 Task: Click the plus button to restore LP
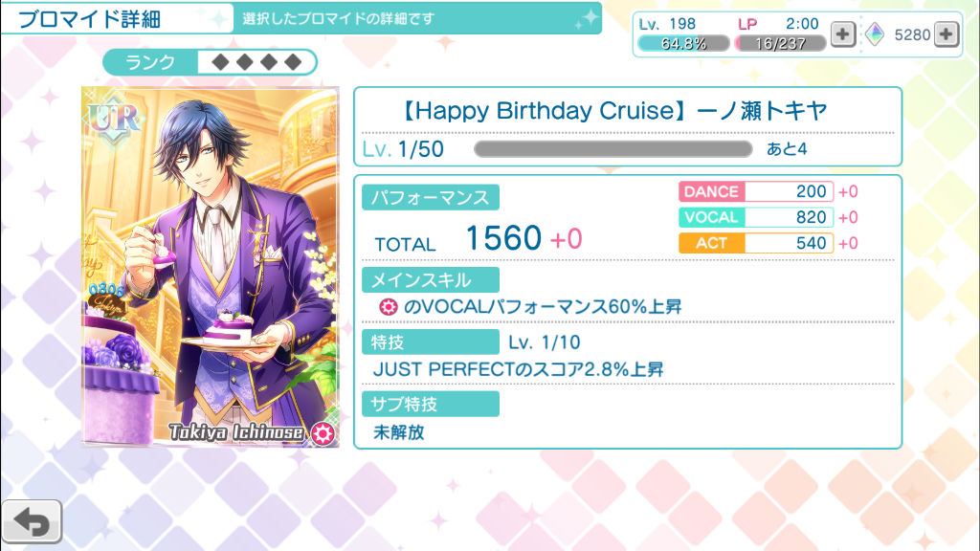tap(842, 33)
